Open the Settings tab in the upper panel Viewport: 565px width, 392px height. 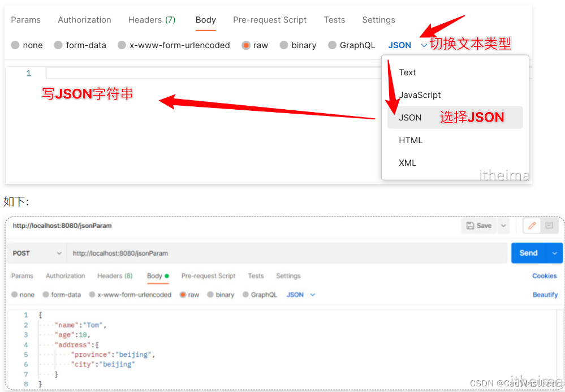point(378,20)
